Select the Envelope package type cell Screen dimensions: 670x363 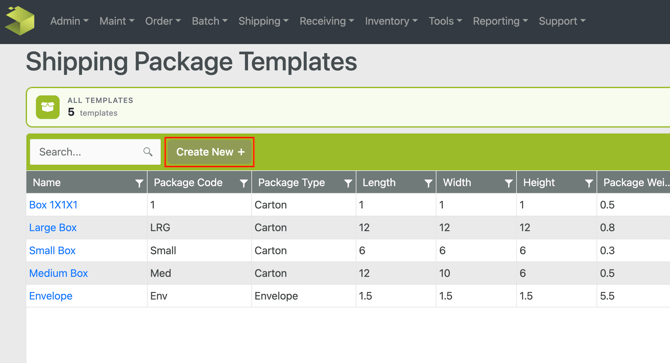(303, 296)
